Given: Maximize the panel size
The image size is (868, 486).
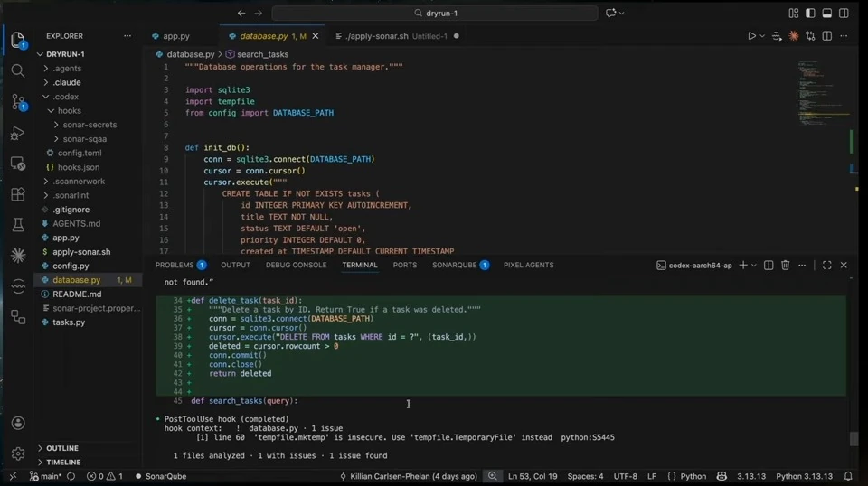Looking at the screenshot, I should (x=827, y=266).
